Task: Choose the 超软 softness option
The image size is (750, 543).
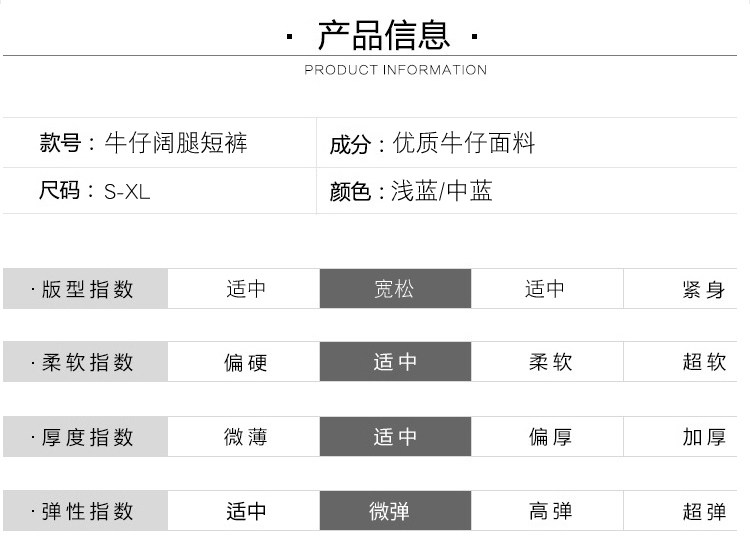Action: coord(704,362)
